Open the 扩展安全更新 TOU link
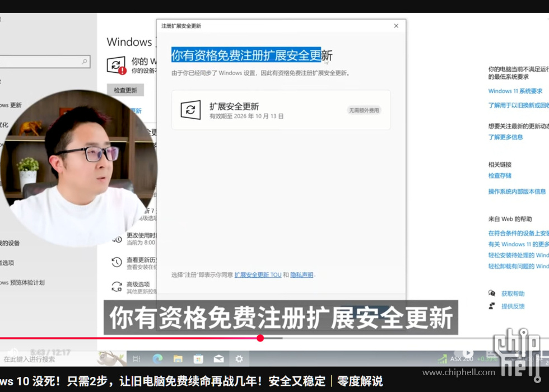 click(258, 275)
